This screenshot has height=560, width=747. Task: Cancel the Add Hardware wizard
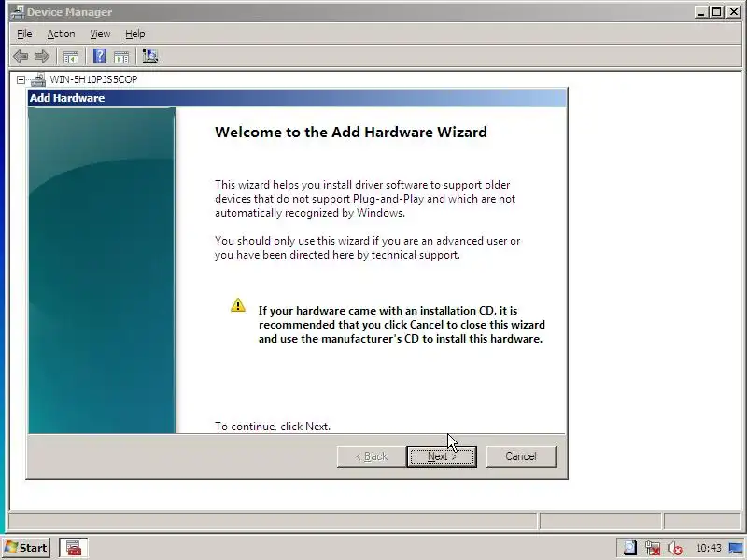[x=521, y=456]
